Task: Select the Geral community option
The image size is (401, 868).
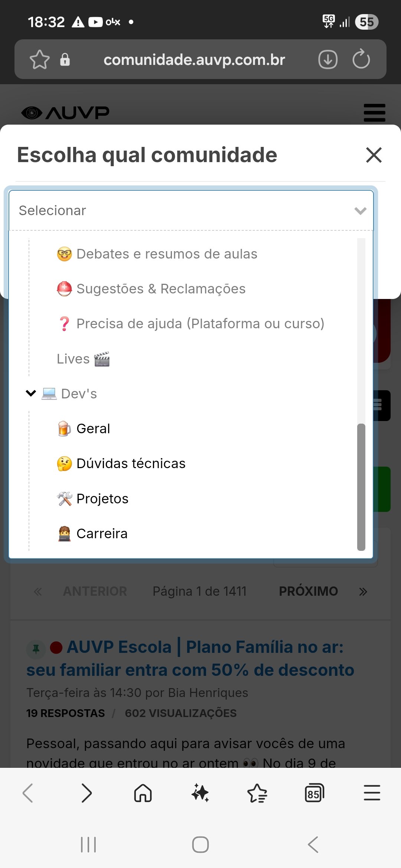Action: [93, 429]
